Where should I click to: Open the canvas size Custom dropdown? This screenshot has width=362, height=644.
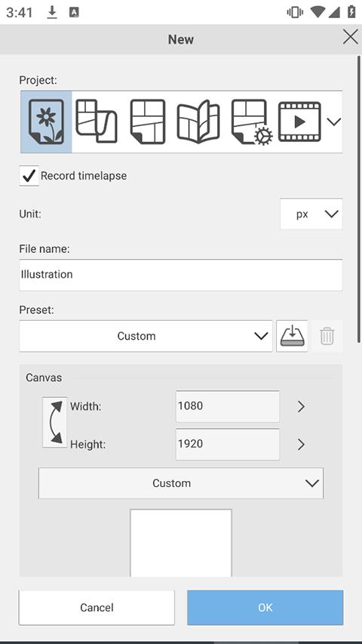(x=181, y=483)
